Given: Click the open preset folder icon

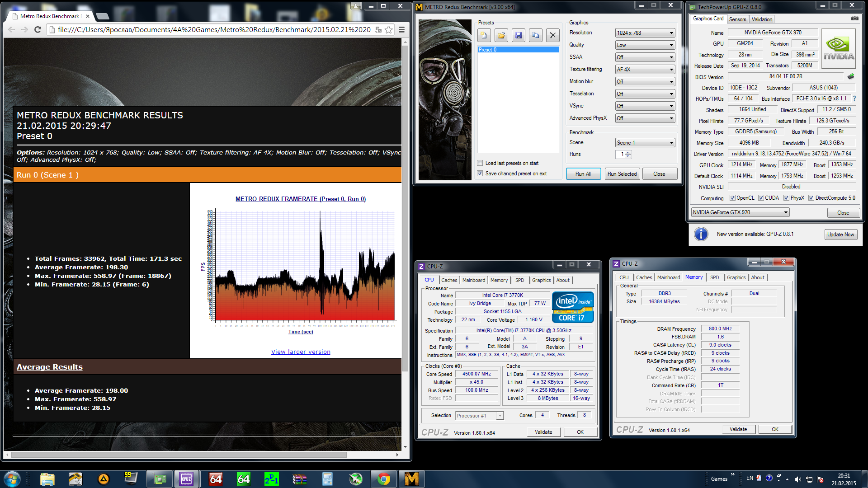Looking at the screenshot, I should pyautogui.click(x=501, y=35).
